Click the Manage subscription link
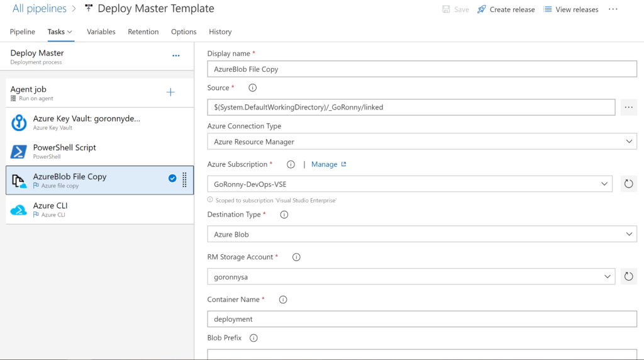This screenshot has width=644, height=360. [324, 164]
